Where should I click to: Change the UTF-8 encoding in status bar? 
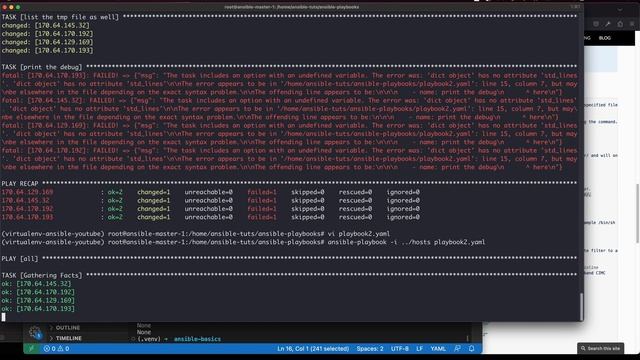point(400,349)
